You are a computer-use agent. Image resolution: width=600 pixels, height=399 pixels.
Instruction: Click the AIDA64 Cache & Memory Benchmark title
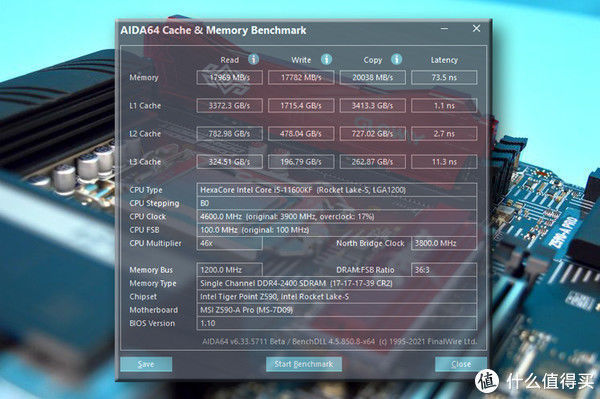[x=213, y=30]
